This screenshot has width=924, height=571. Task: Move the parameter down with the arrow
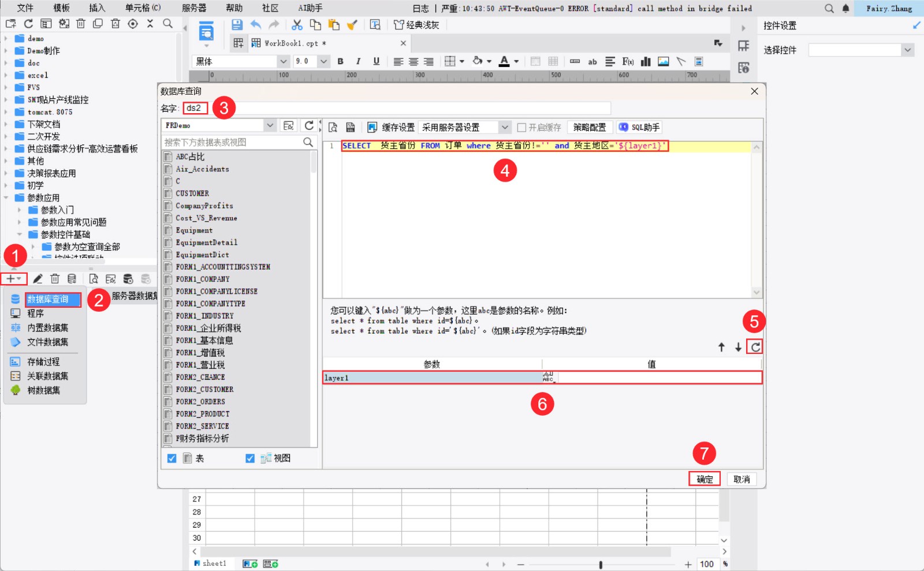738,347
